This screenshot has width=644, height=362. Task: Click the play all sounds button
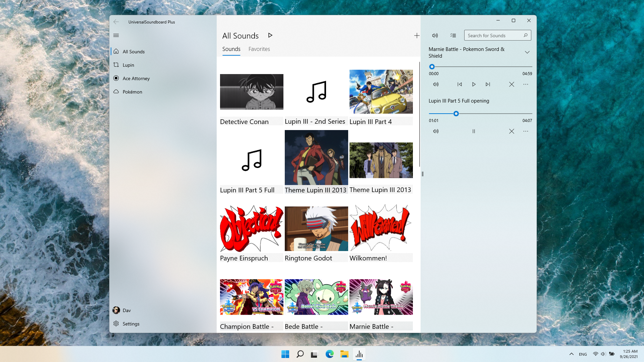[x=271, y=35]
